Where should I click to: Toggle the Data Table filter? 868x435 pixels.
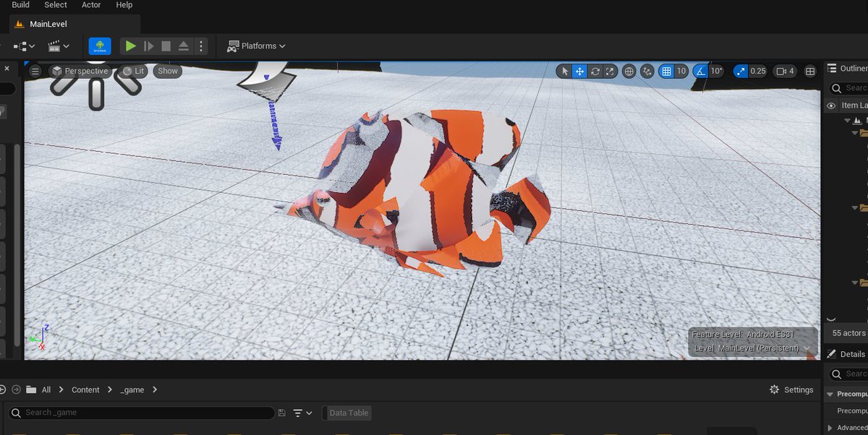348,413
